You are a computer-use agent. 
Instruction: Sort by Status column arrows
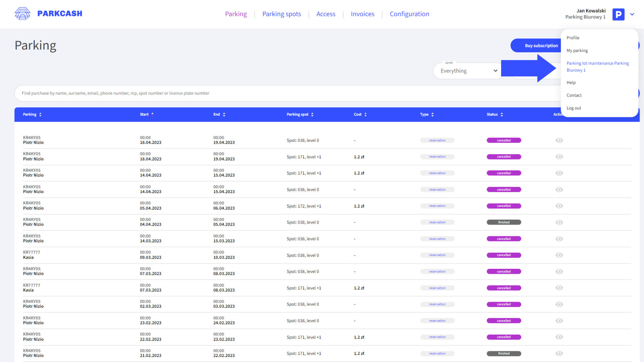coord(502,115)
